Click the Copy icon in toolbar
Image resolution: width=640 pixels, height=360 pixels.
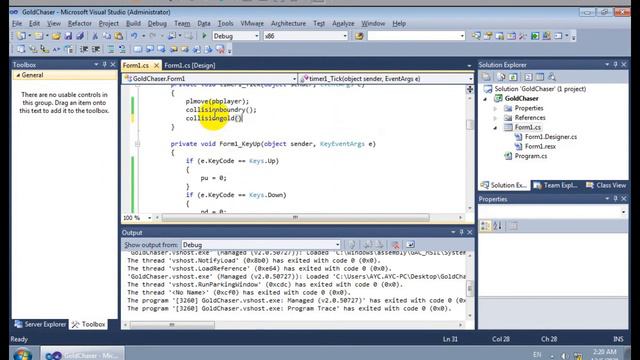[107, 36]
